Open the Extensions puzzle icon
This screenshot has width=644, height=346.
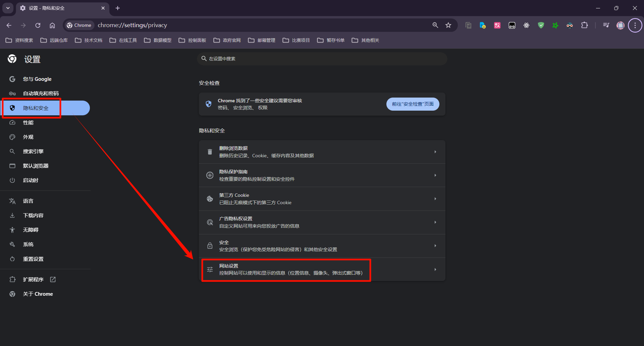click(x=584, y=25)
